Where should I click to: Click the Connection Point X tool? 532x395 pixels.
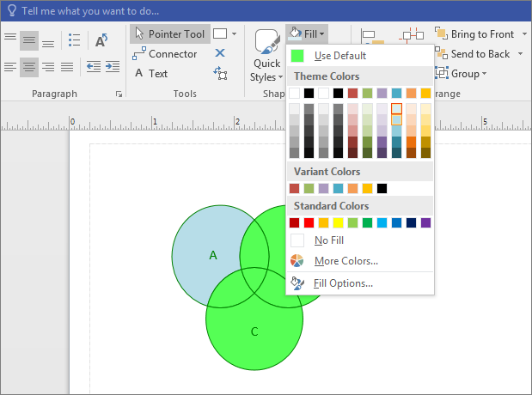pos(220,53)
